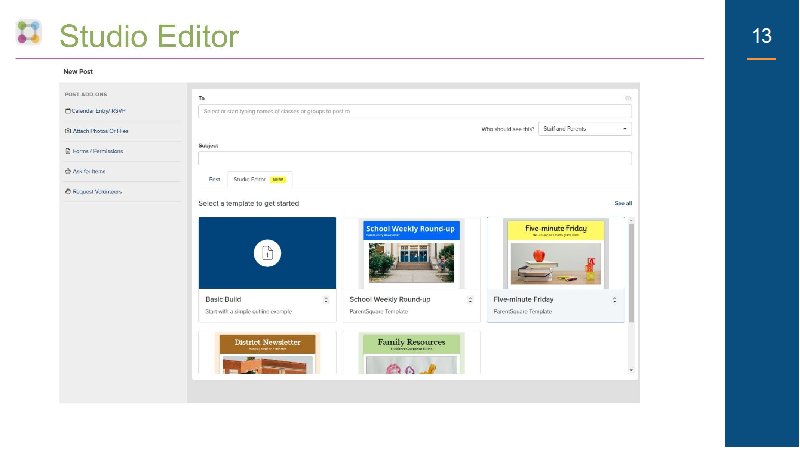Open Forms / Permissions add-on
This screenshot has width=800, height=450.
pos(94,151)
